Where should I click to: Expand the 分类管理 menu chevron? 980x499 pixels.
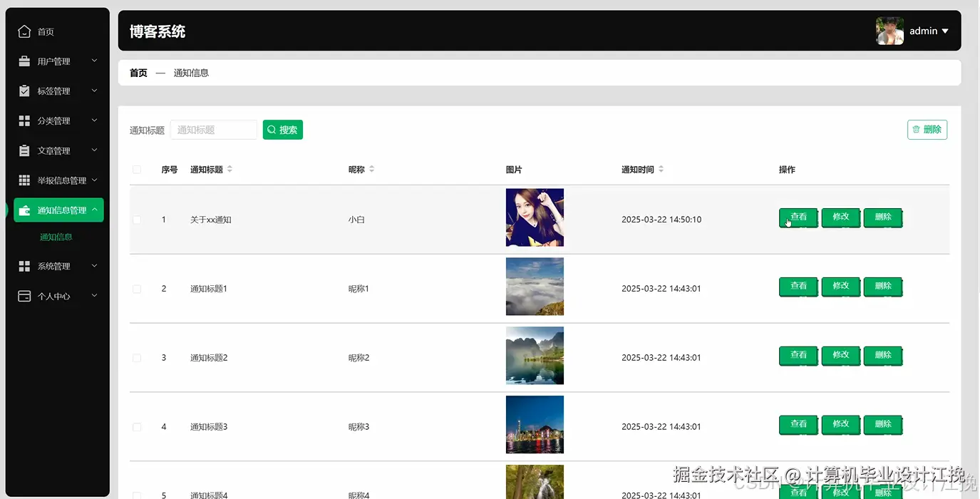coord(95,121)
